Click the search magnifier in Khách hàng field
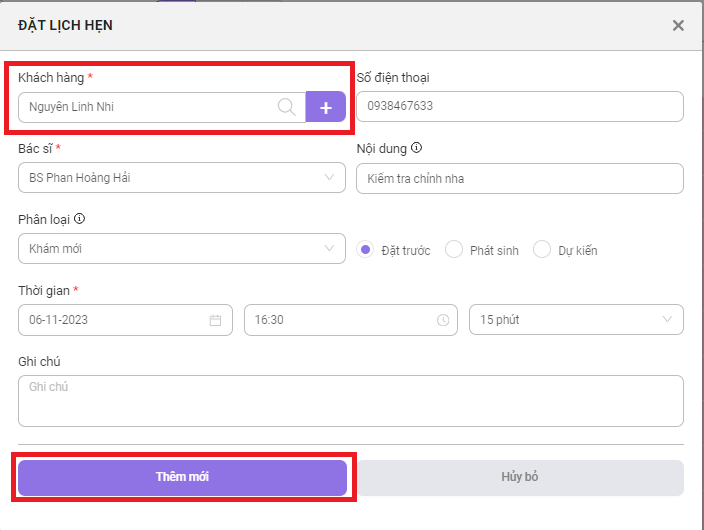The height and width of the screenshot is (530, 704). (x=286, y=107)
